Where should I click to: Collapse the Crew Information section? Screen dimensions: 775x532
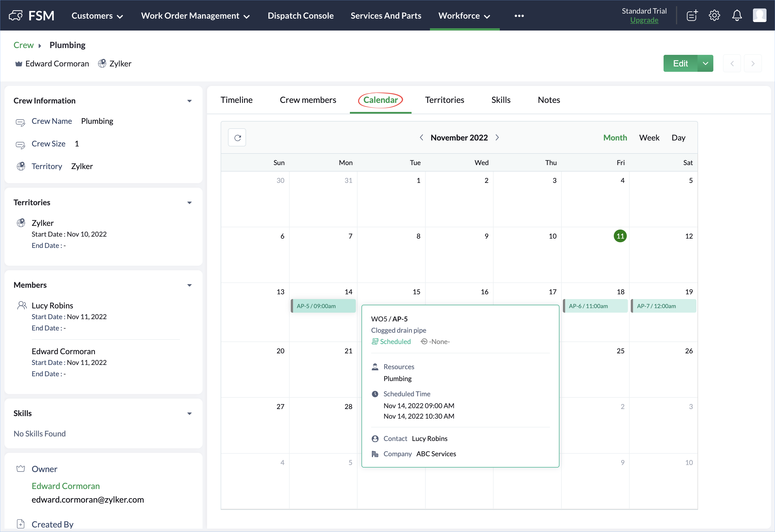click(190, 101)
